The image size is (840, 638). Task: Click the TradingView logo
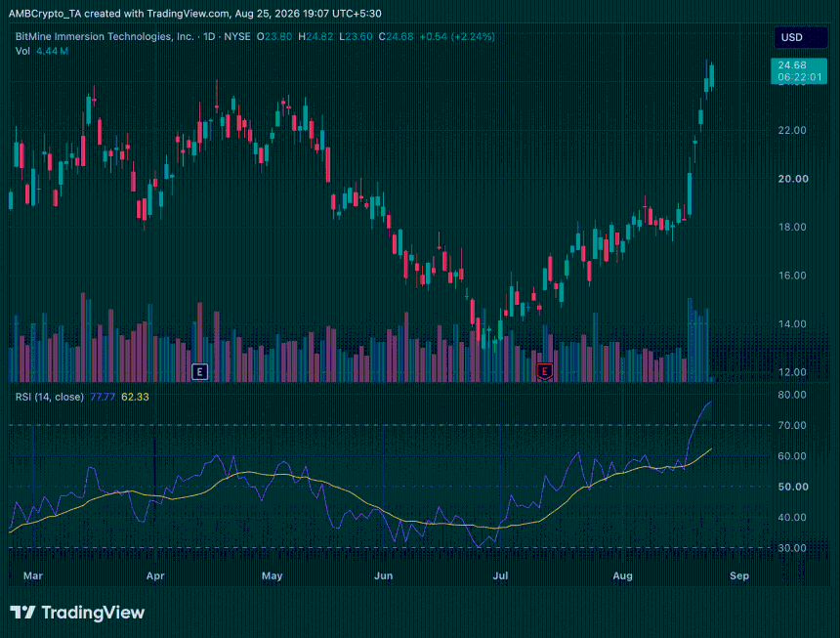78,613
